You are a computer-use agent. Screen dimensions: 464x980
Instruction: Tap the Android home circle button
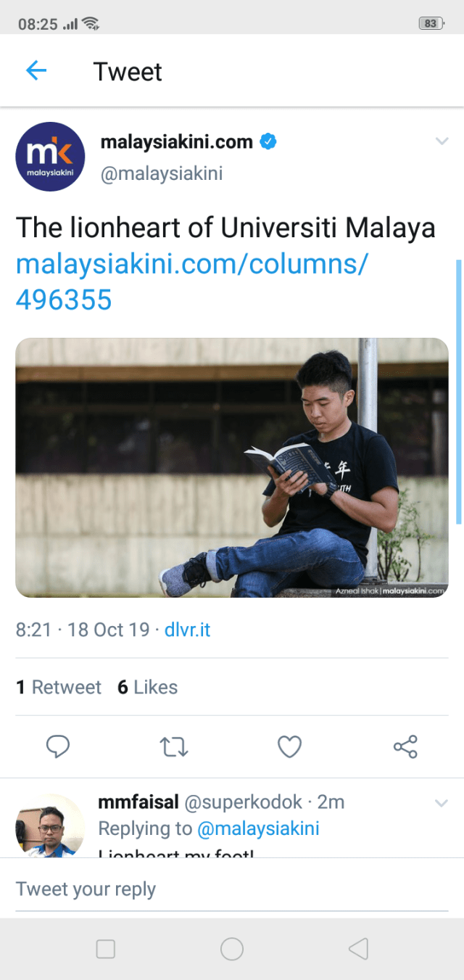pos(232,949)
